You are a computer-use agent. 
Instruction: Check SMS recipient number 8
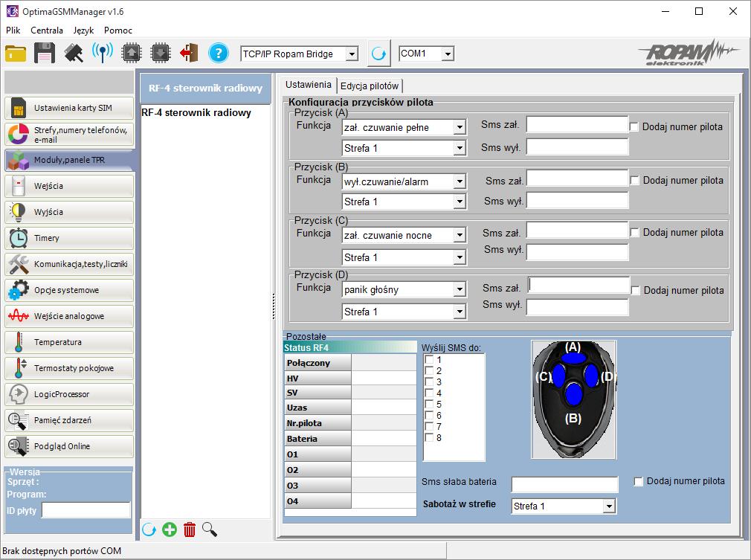[x=429, y=437]
